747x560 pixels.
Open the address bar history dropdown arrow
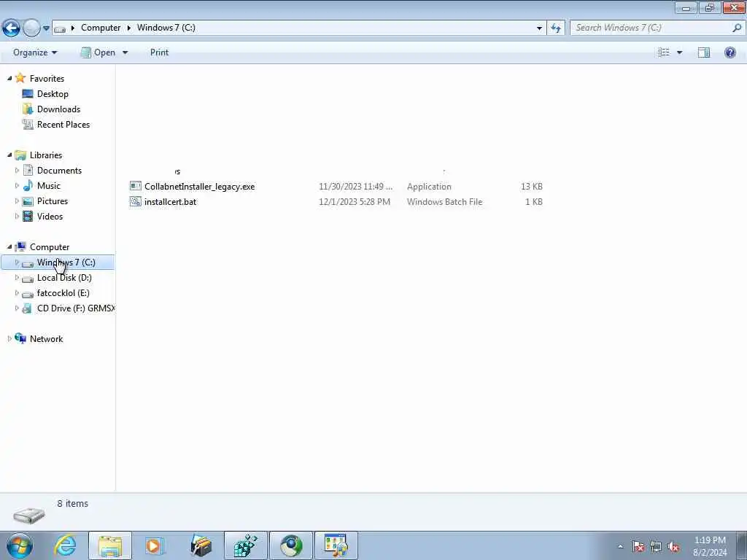(539, 28)
